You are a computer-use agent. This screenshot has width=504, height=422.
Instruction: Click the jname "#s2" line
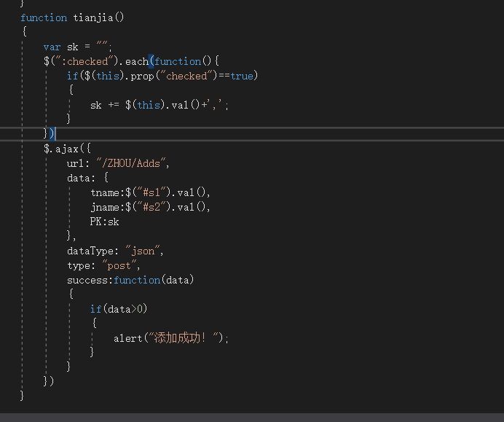point(151,207)
